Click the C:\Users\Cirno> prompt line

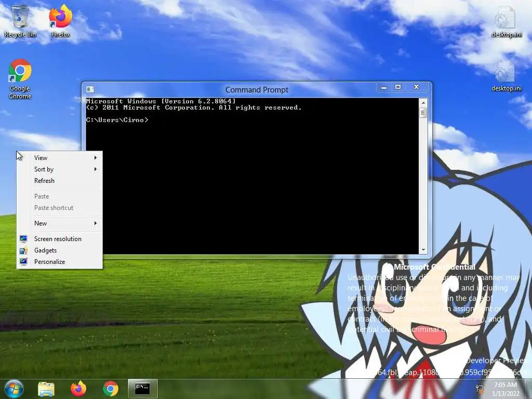[x=117, y=120]
